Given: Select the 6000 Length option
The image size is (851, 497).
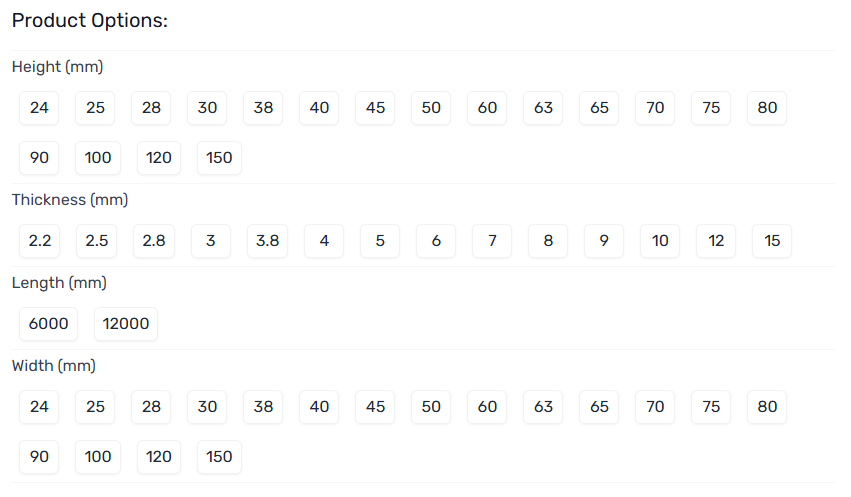Looking at the screenshot, I should (48, 324).
